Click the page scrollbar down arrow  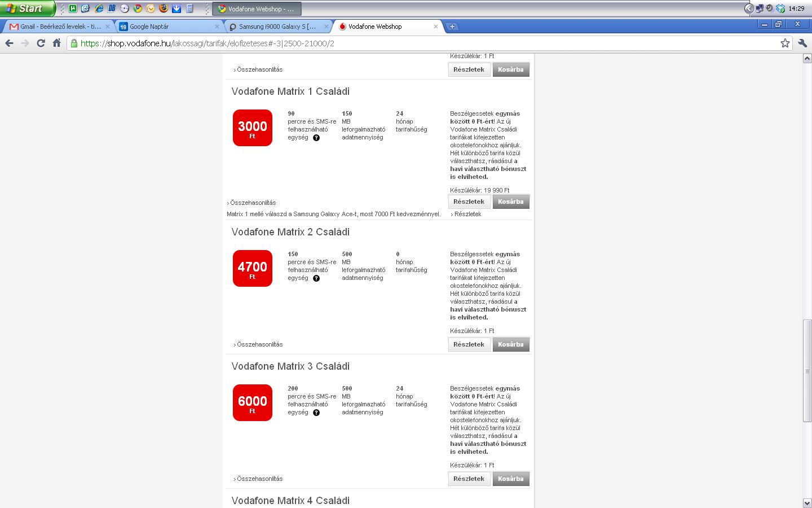807,502
